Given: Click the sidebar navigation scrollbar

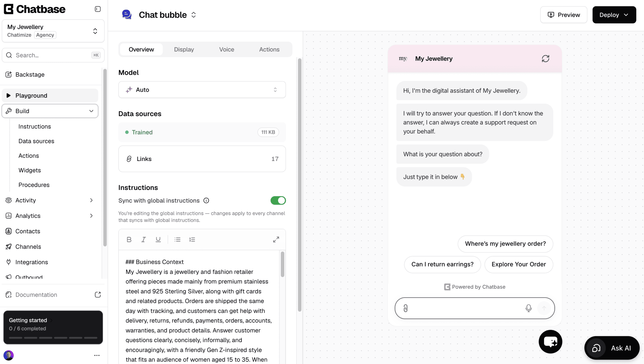Looking at the screenshot, I should coord(105,157).
